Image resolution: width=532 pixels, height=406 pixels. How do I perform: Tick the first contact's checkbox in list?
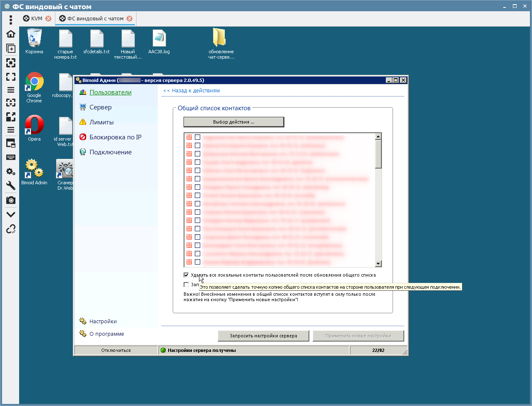click(198, 137)
